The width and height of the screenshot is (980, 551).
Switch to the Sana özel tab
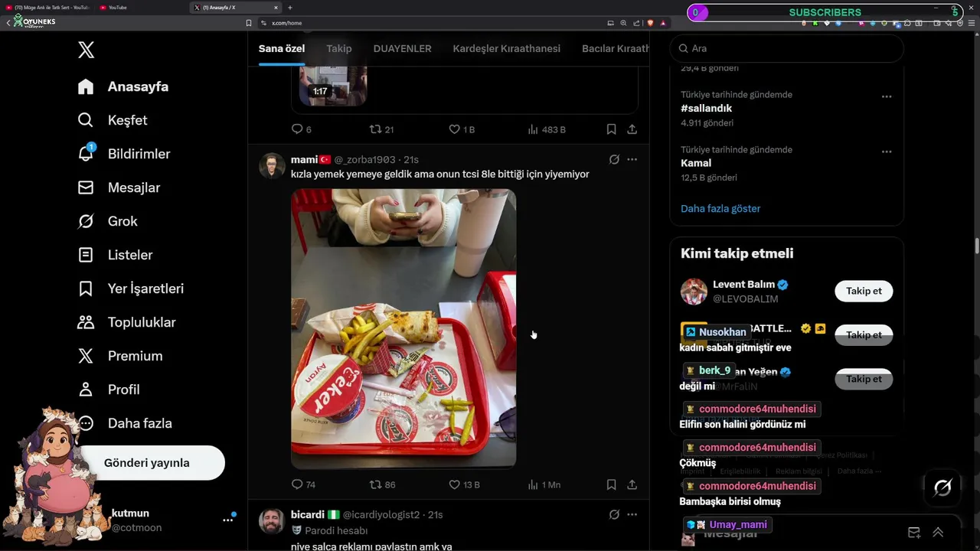282,49
